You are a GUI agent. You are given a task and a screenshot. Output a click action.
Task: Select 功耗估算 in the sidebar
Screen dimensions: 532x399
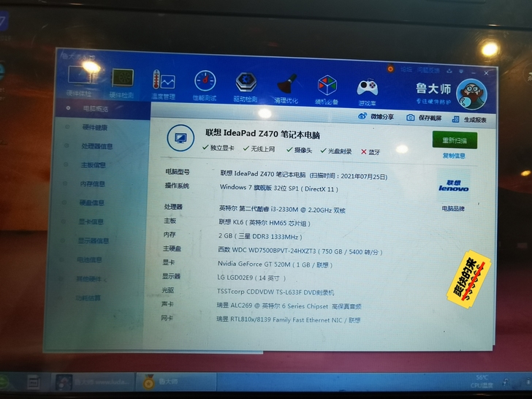[88, 298]
